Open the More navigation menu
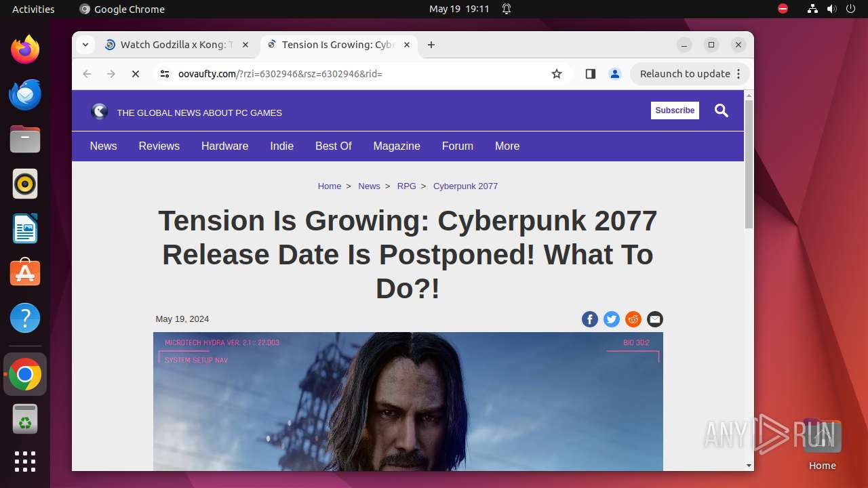The image size is (868, 488). (x=507, y=146)
